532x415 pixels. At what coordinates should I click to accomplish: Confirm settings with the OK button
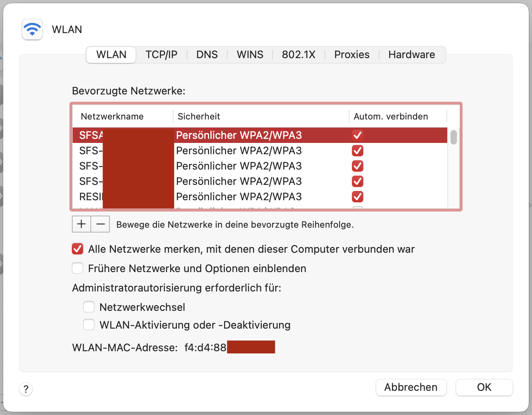point(484,387)
